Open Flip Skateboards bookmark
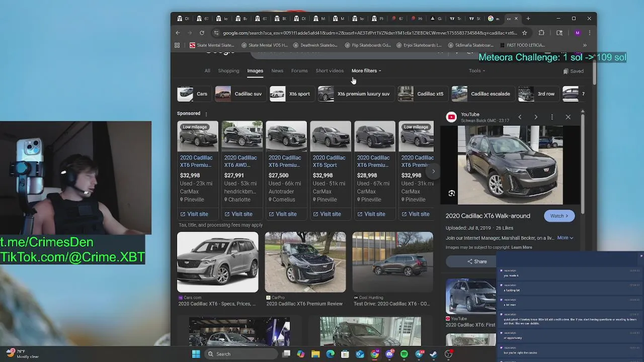 [368, 45]
